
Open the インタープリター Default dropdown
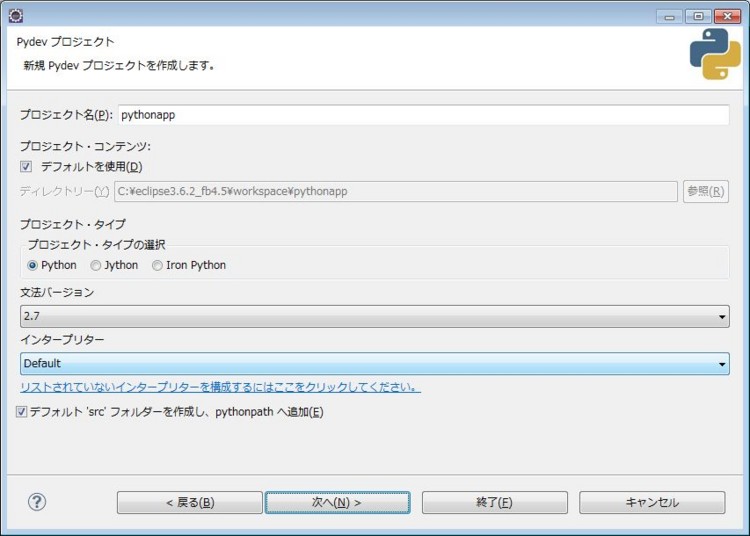375,363
